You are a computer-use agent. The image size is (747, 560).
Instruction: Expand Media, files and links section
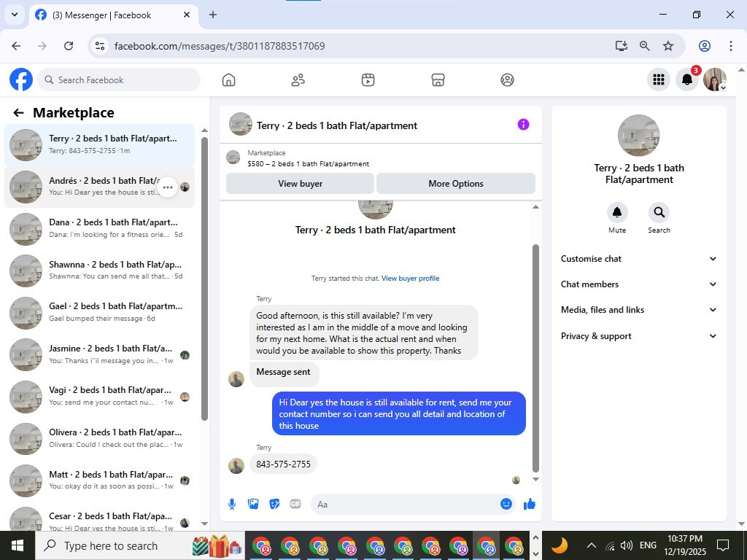(x=638, y=310)
